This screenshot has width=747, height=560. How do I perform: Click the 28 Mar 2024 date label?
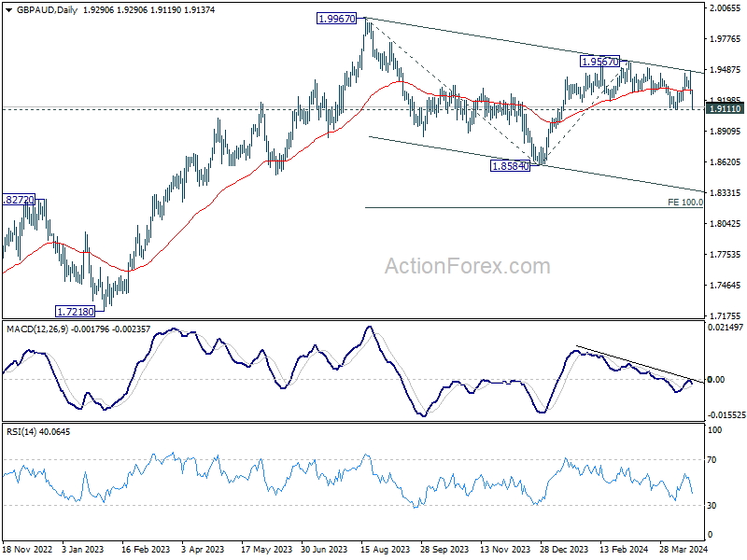point(684,550)
